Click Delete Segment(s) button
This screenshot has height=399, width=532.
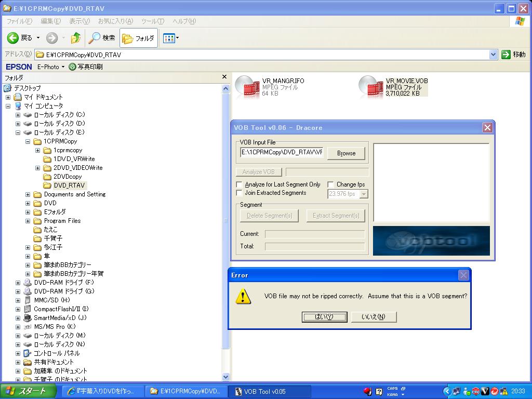270,216
